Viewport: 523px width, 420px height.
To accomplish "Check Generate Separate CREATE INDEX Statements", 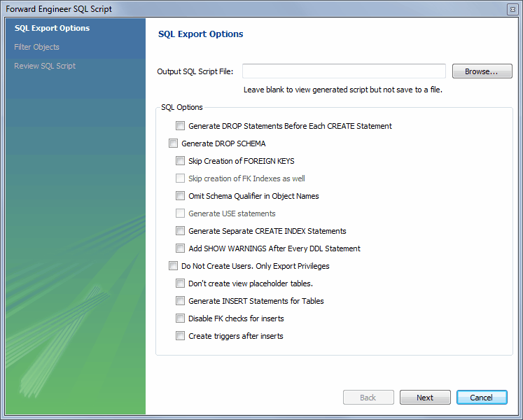I will [x=181, y=231].
